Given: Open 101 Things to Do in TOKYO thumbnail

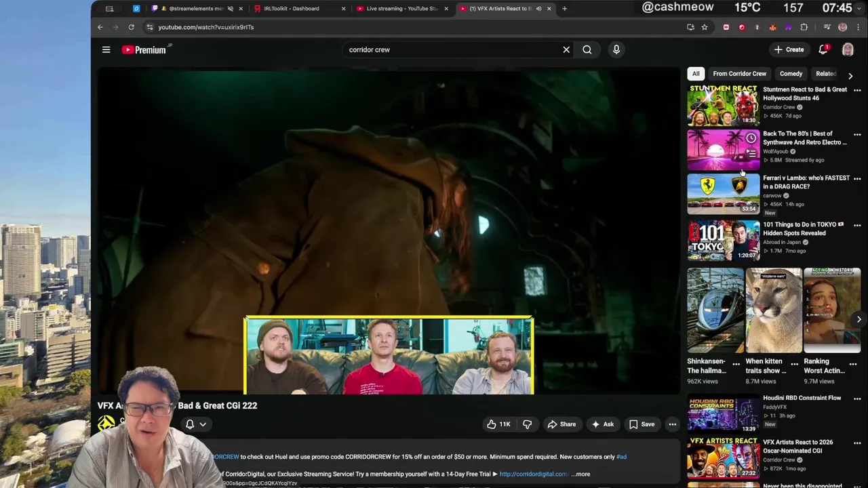Looking at the screenshot, I should coord(724,241).
